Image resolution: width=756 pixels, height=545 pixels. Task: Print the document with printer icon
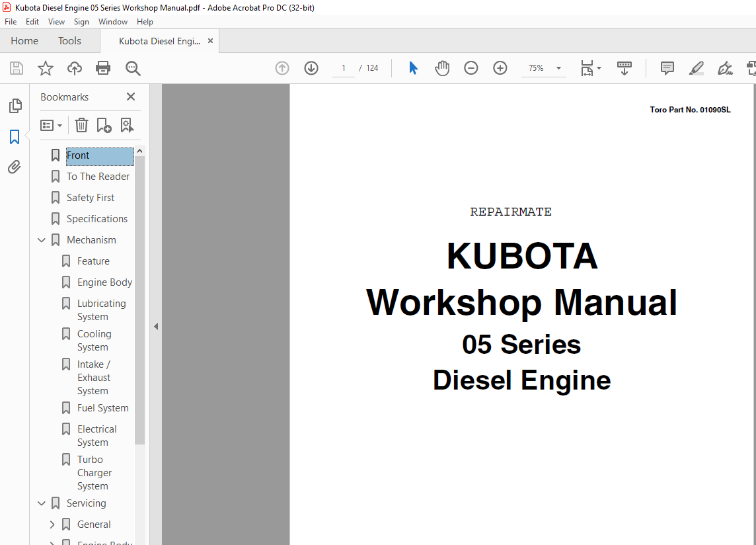pyautogui.click(x=103, y=68)
